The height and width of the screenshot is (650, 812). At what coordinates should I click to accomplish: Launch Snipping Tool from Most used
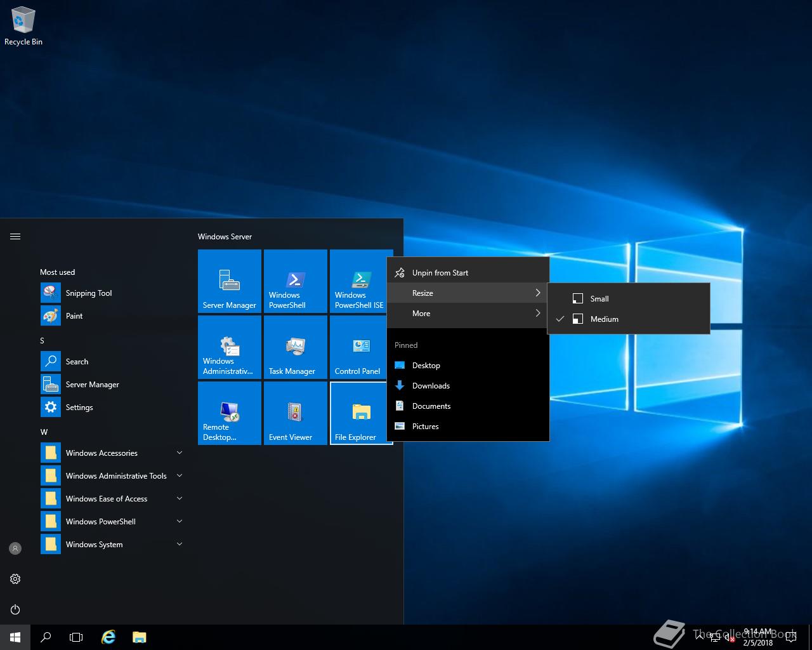pyautogui.click(x=112, y=293)
